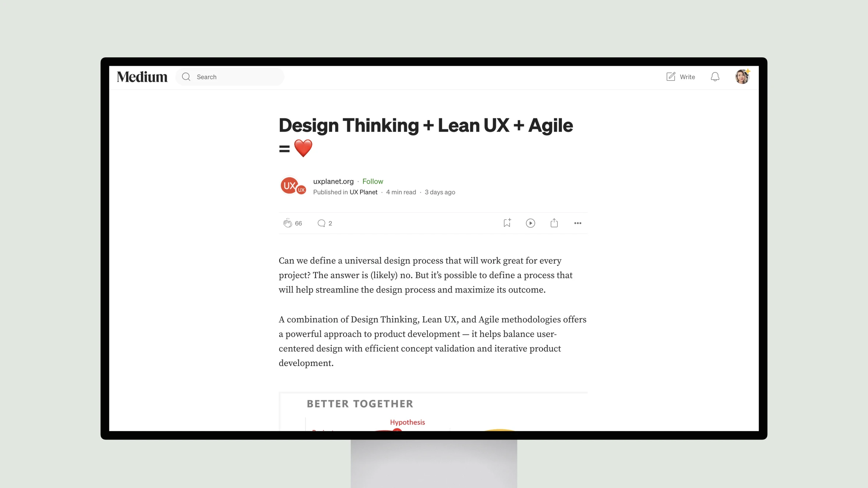Click the share icon to share article

click(x=554, y=223)
